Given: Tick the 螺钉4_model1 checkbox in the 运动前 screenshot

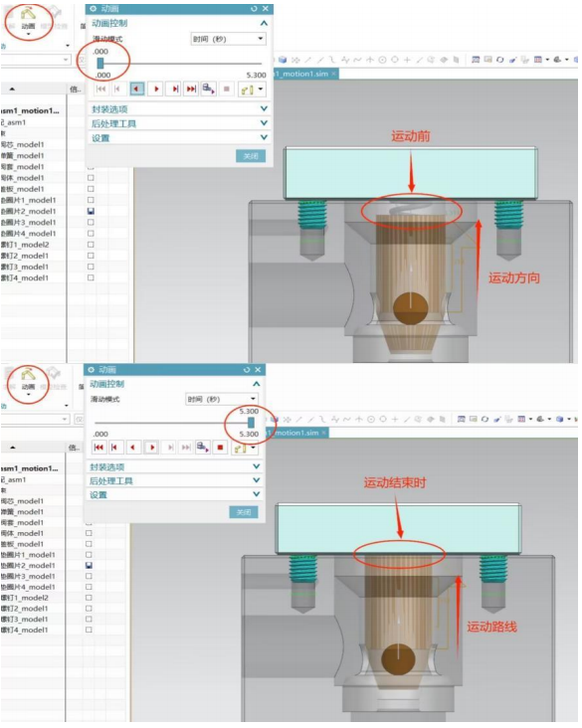Looking at the screenshot, I should (x=91, y=277).
